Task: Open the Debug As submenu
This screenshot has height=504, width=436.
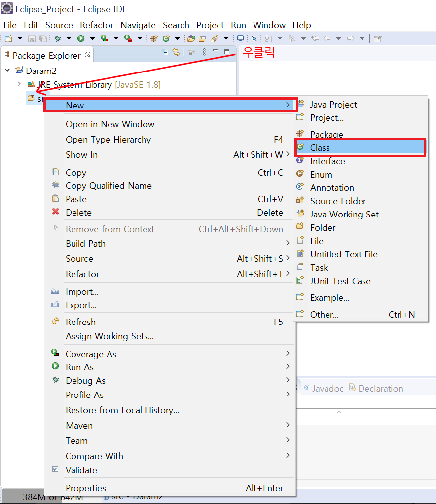Action: 170,381
